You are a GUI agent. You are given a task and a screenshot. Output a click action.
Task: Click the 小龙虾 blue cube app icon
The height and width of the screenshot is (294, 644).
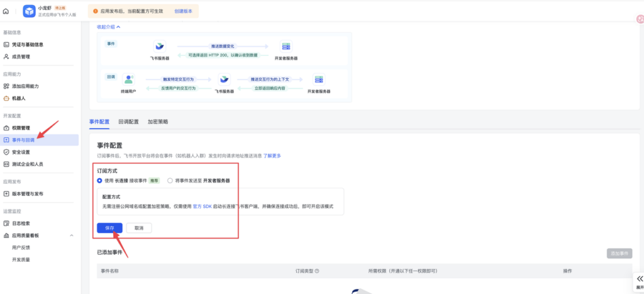pos(29,11)
